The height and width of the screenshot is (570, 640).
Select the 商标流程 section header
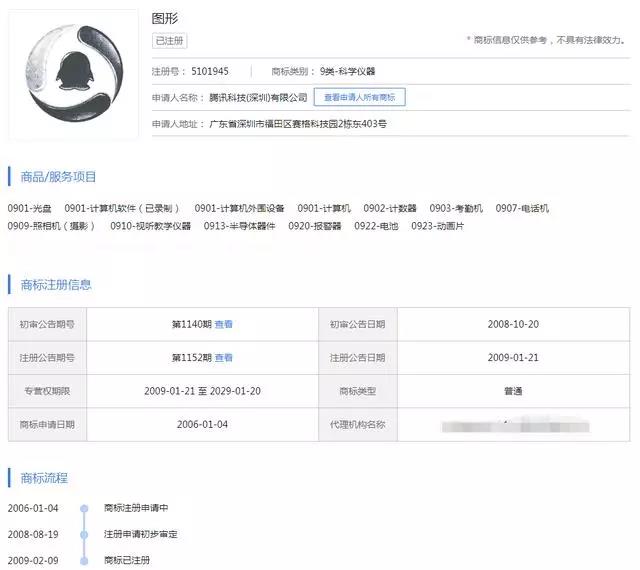44,479
